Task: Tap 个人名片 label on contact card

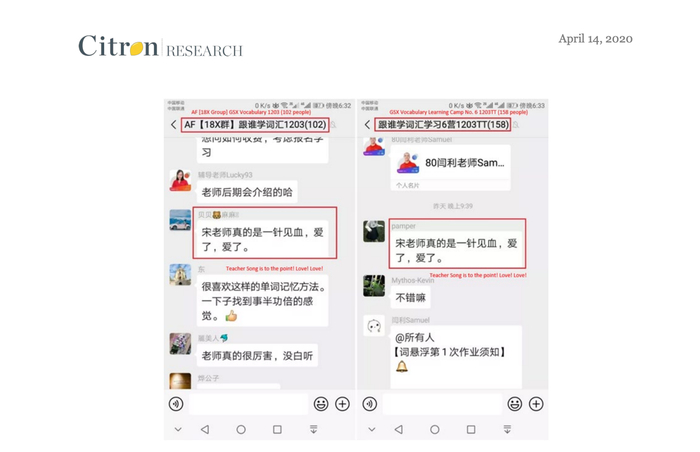Action: [408, 185]
